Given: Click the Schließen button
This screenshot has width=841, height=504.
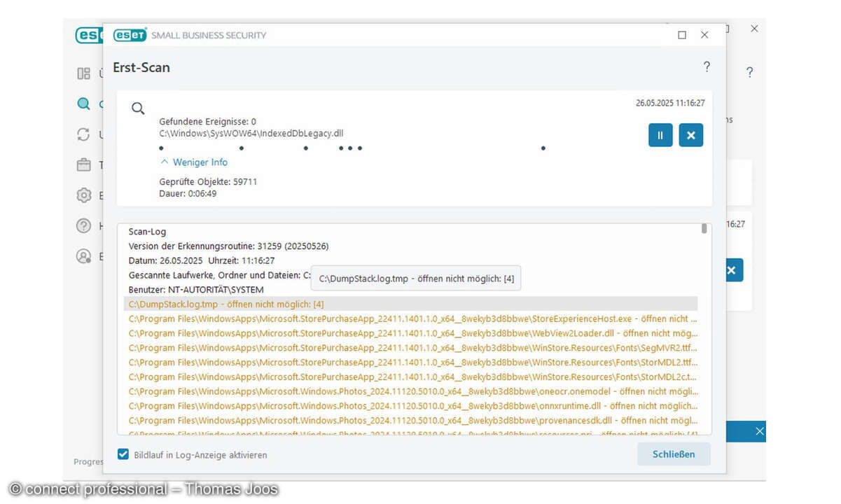Looking at the screenshot, I should coord(674,454).
